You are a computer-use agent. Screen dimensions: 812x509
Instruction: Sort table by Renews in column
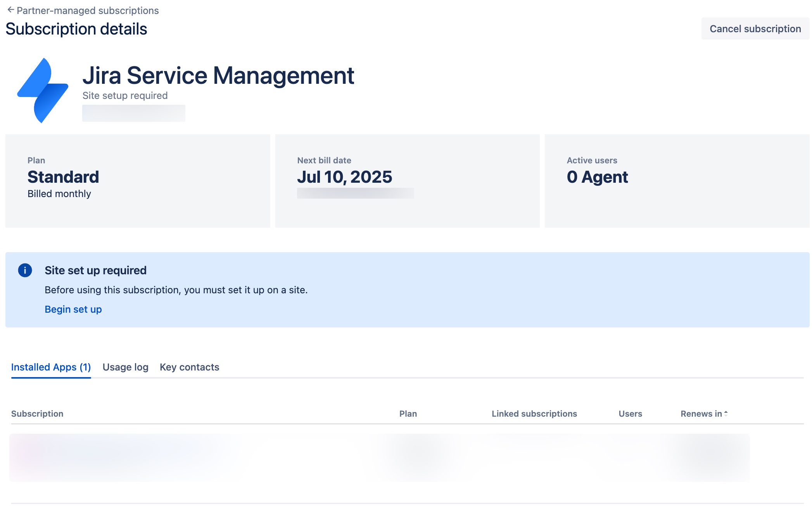(704, 414)
